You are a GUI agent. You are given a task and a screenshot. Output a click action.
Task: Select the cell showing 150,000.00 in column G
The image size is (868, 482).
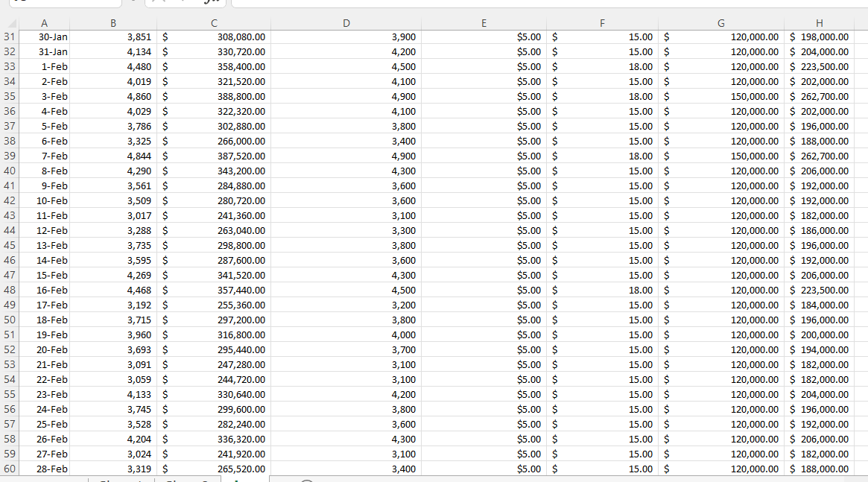coord(721,96)
